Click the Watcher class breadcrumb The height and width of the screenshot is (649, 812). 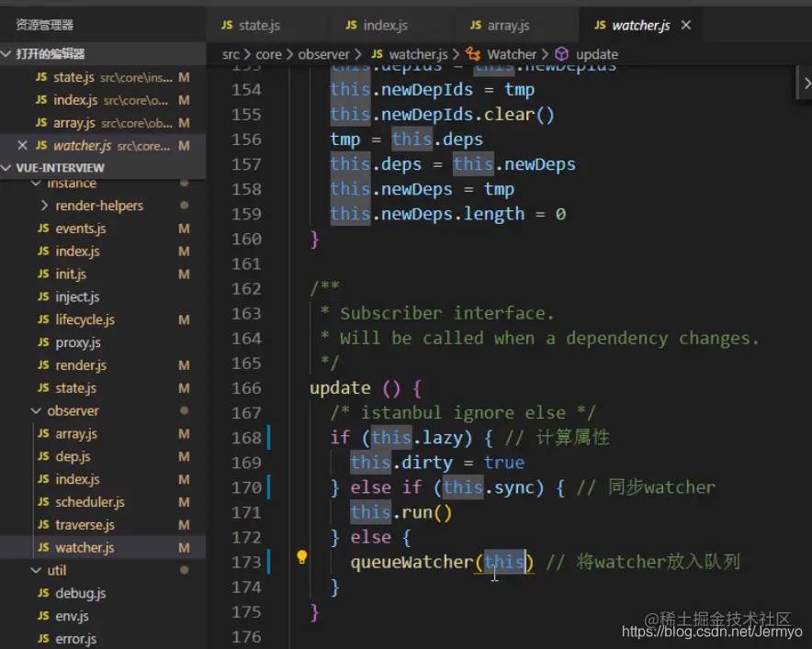point(511,54)
